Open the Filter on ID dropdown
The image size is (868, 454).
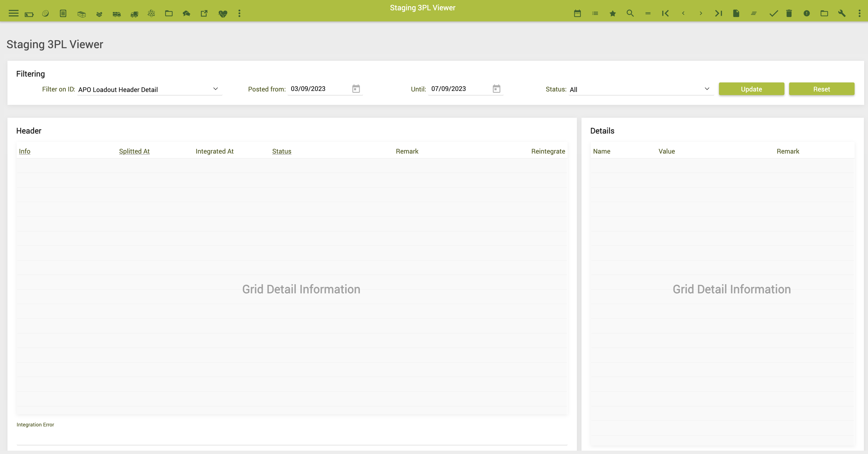[150, 89]
